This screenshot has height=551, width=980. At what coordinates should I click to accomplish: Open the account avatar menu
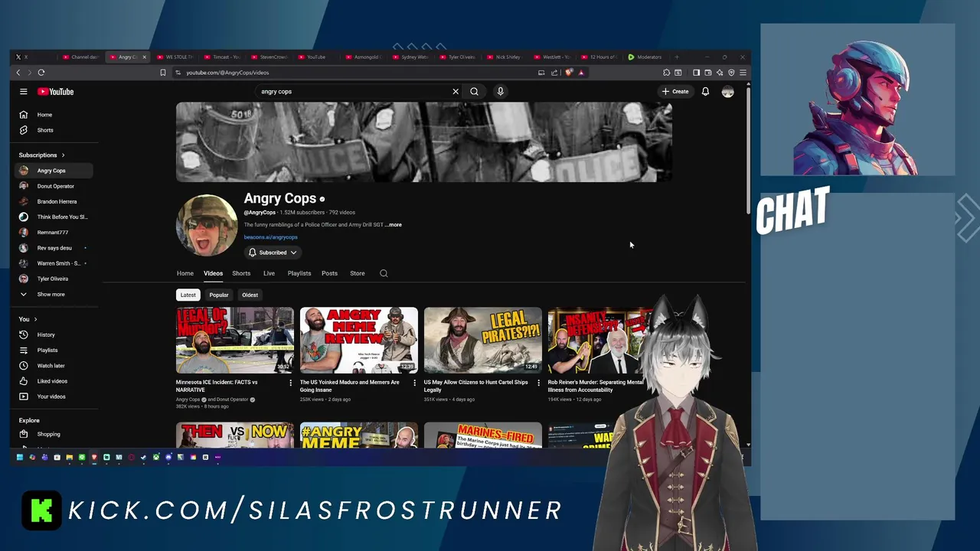point(727,91)
